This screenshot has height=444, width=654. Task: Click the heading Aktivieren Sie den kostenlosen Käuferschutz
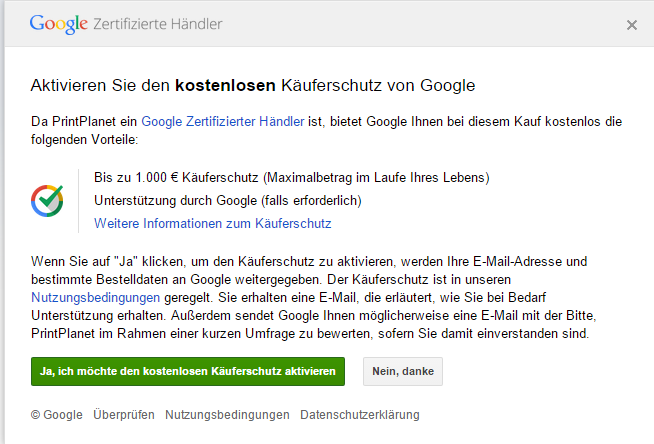[253, 85]
